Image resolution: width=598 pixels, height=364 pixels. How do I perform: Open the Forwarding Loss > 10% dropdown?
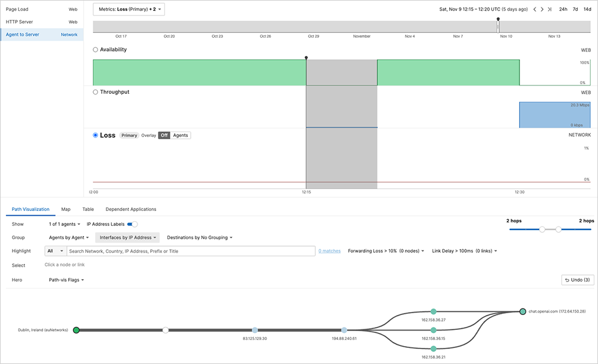386,251
